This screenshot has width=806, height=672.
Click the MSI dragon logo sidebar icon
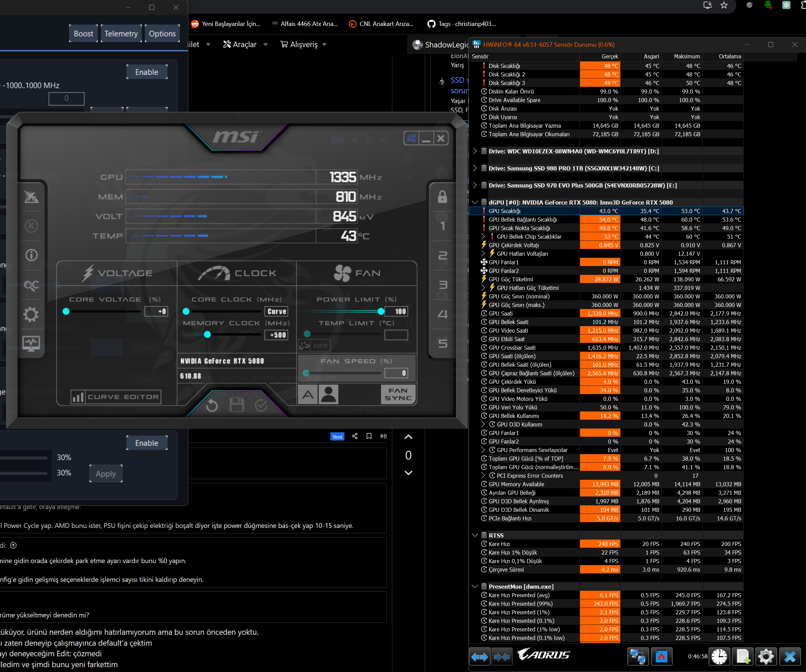[31, 197]
